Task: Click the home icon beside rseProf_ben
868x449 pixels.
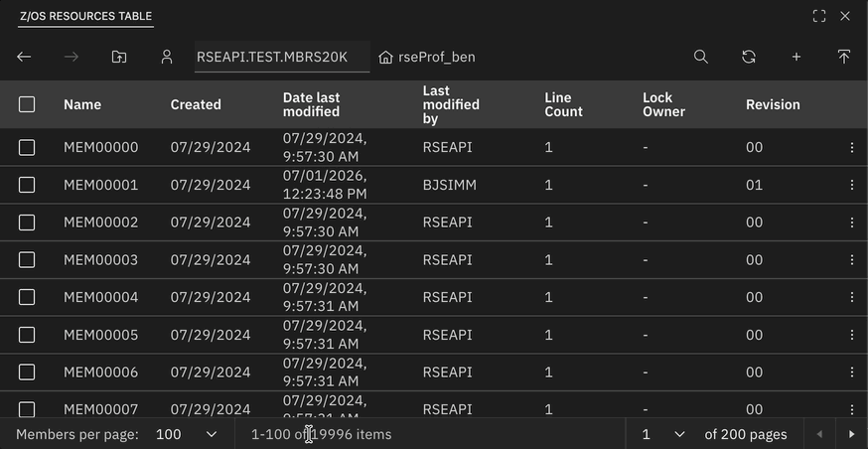Action: click(x=385, y=57)
